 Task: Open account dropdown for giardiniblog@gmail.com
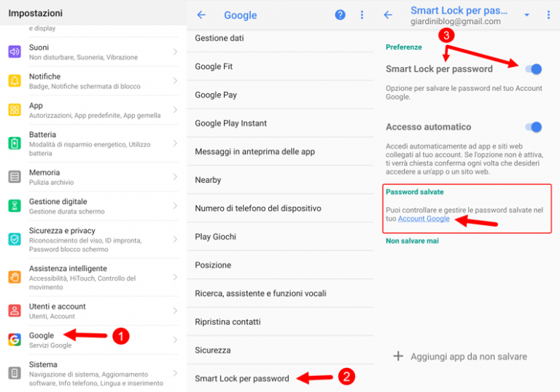pyautogui.click(x=526, y=15)
